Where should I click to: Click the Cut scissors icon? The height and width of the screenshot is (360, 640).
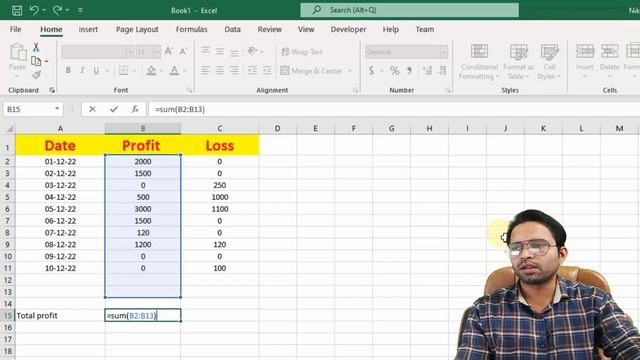[36, 47]
